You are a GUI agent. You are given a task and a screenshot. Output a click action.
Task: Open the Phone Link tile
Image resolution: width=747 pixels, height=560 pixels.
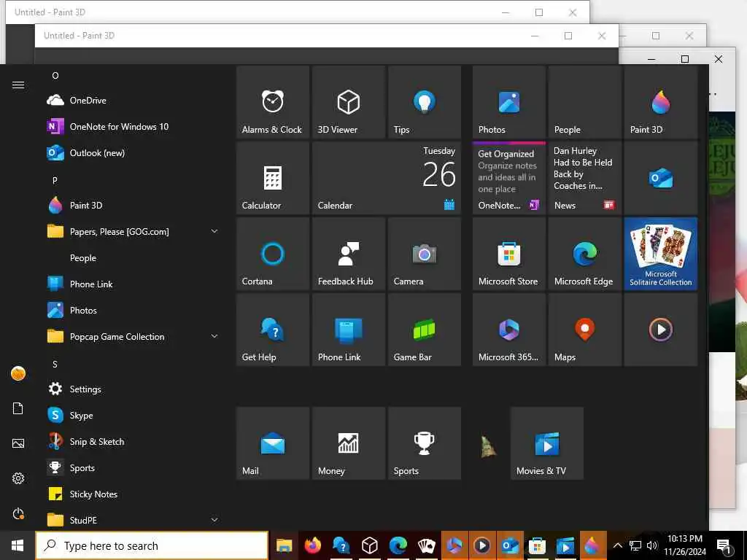(348, 330)
